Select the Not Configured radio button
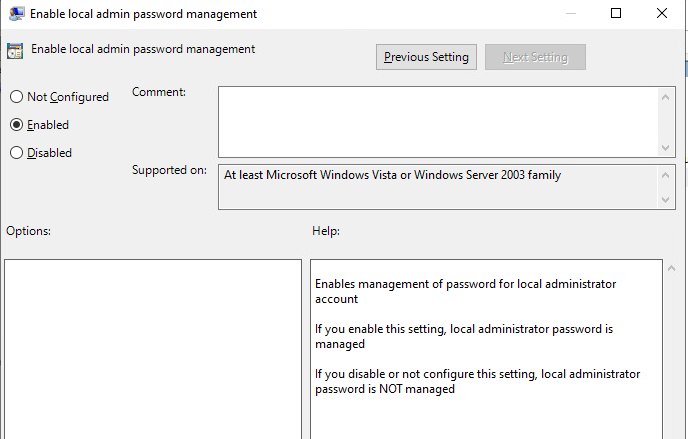688x439 pixels. pyautogui.click(x=16, y=97)
